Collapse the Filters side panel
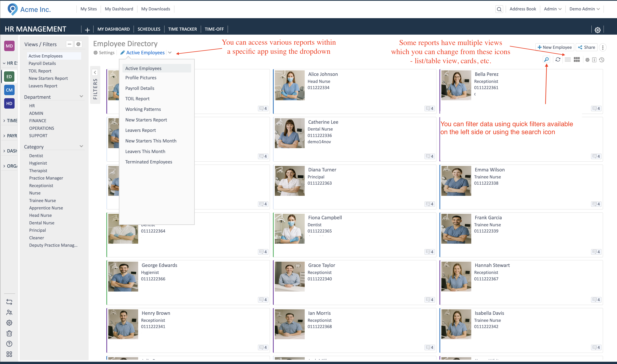Viewport: 617px width, 364px height. (95, 72)
